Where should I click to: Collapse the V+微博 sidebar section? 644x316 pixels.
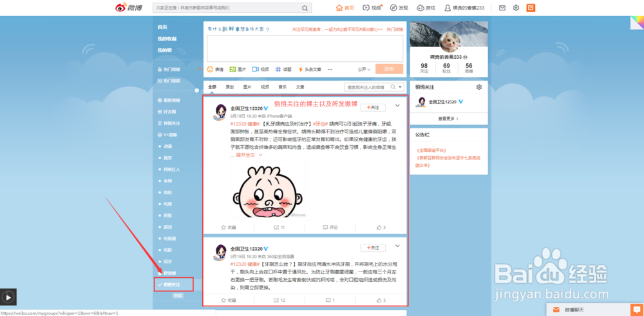(167, 135)
